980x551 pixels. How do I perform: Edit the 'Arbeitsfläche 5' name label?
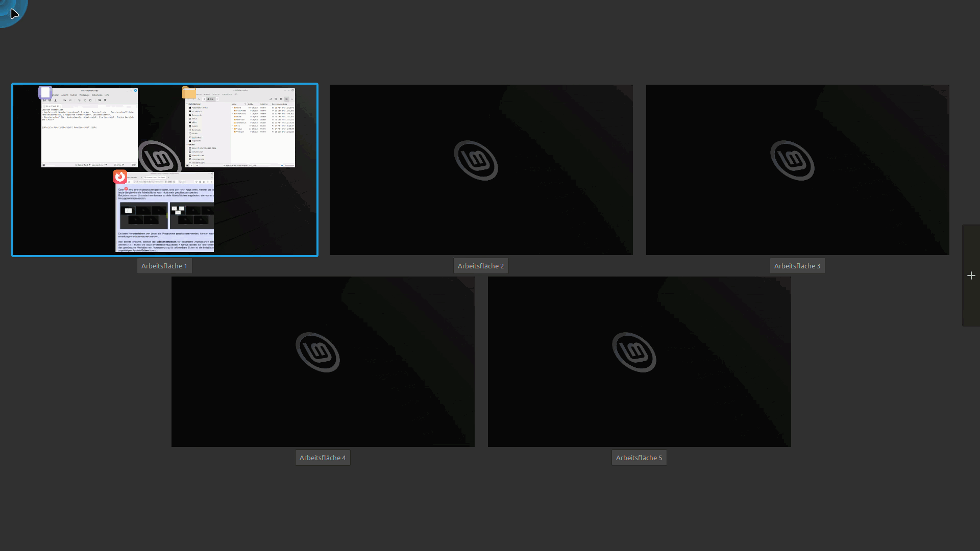pyautogui.click(x=639, y=458)
